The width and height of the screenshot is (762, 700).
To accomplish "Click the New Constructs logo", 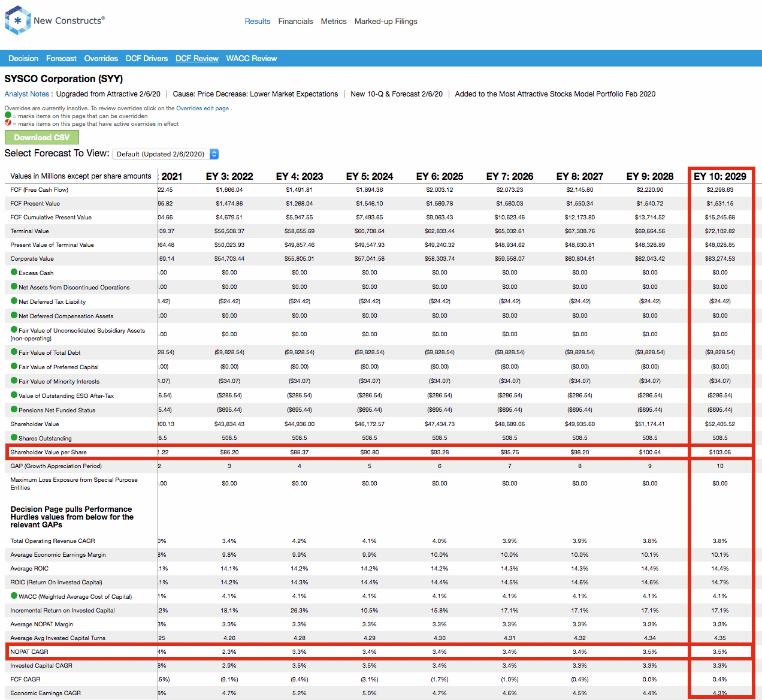I will click(55, 20).
